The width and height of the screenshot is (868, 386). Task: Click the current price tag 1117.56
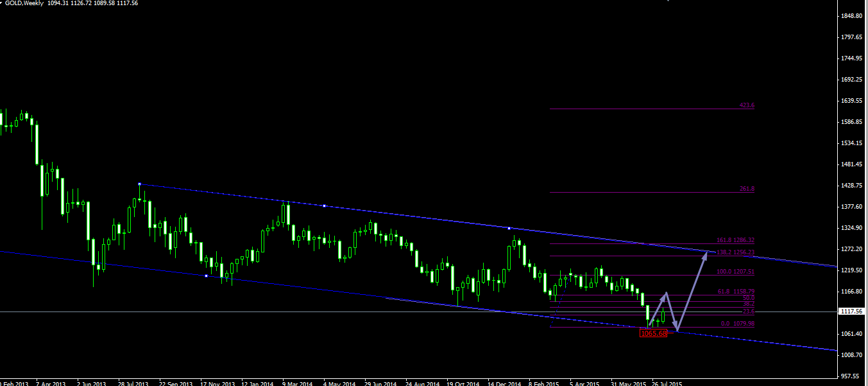[852, 311]
